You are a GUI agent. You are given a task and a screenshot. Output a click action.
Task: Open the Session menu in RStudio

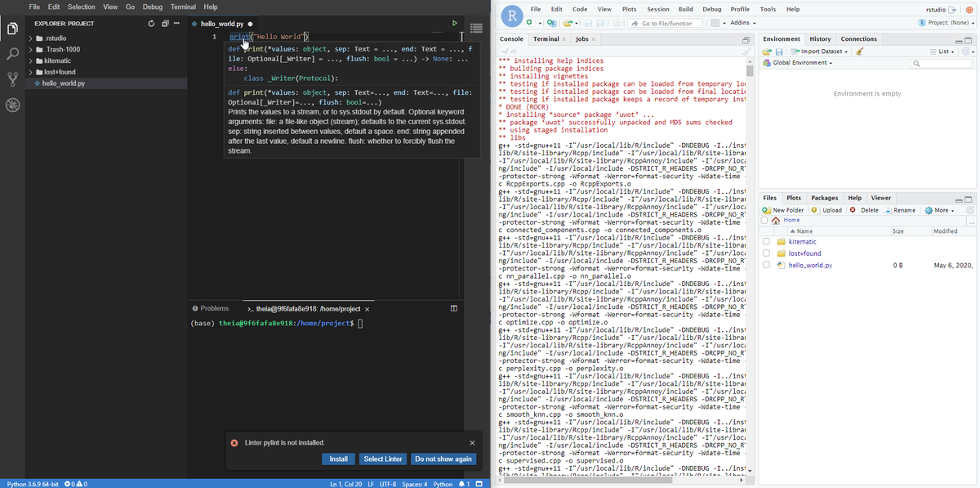point(658,9)
